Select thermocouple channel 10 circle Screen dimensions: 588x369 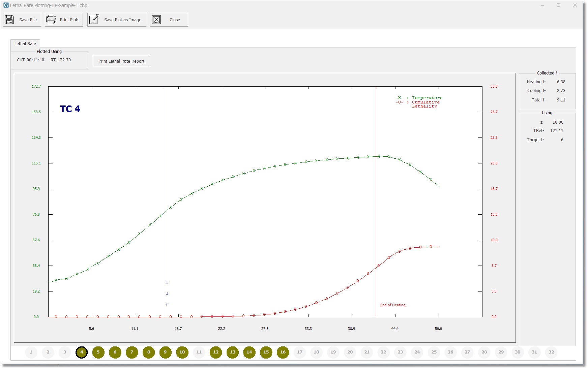[182, 352]
